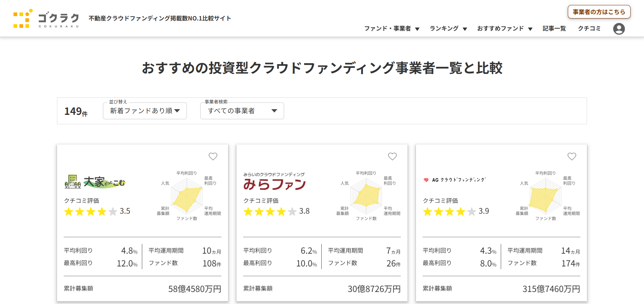This screenshot has height=304, width=644.
Task: Expand the ファンド・事業者 menu
Action: pyautogui.click(x=391, y=29)
